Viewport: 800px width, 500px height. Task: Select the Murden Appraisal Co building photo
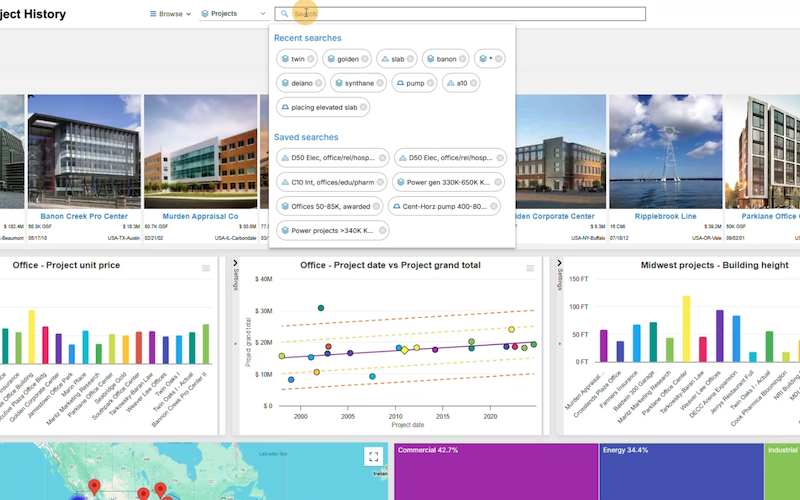201,152
